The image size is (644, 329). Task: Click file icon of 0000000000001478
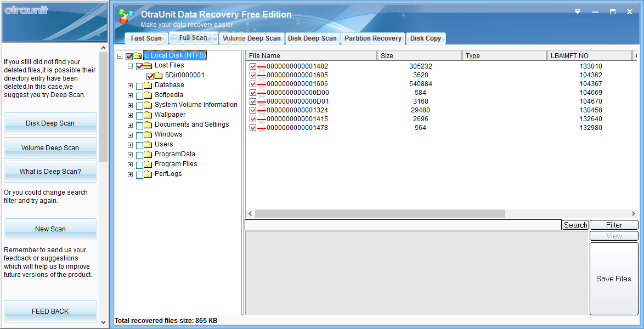click(262, 128)
